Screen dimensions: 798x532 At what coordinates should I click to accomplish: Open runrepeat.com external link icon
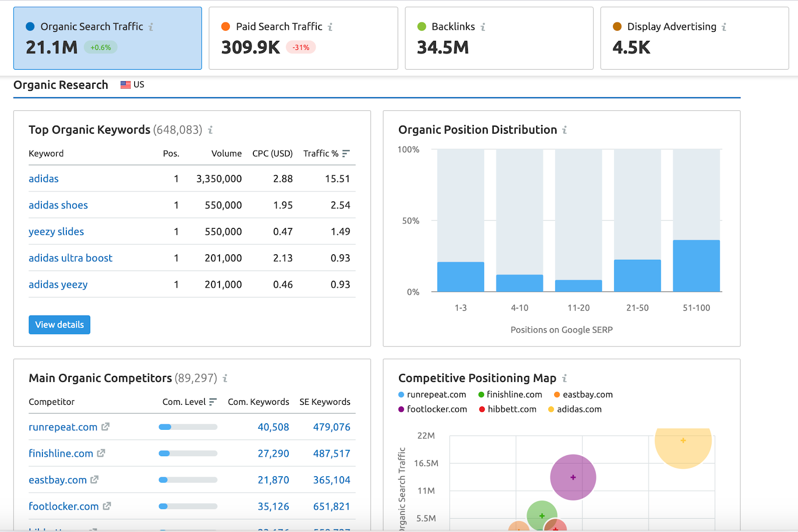point(105,427)
